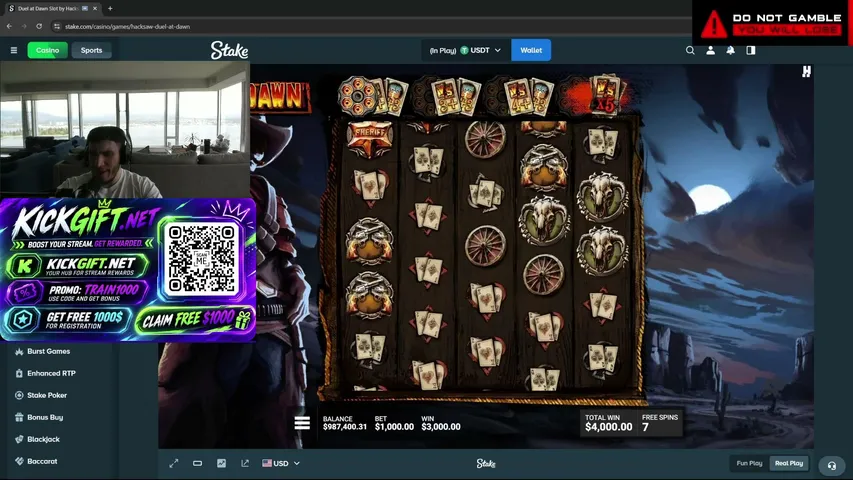Open the Wallet

click(x=531, y=50)
